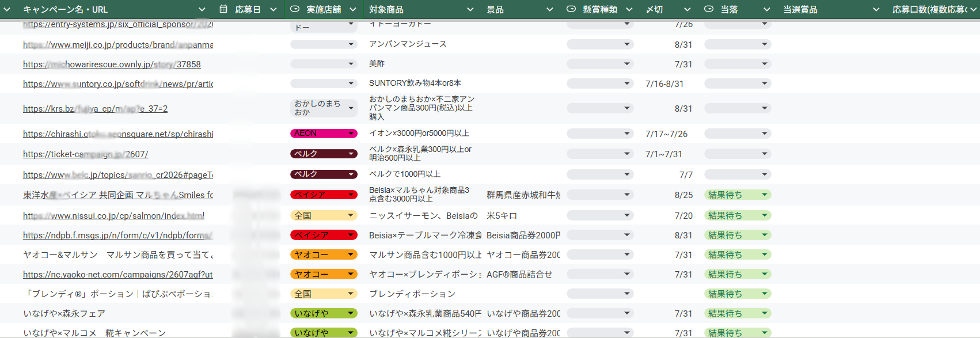Open the 応募口数 column dropdown arrow

(x=975, y=10)
